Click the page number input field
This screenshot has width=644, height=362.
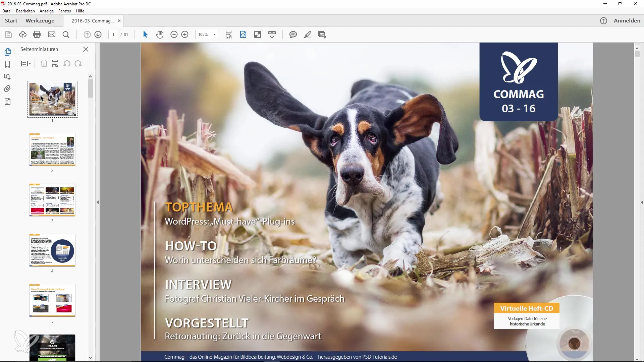tap(113, 35)
